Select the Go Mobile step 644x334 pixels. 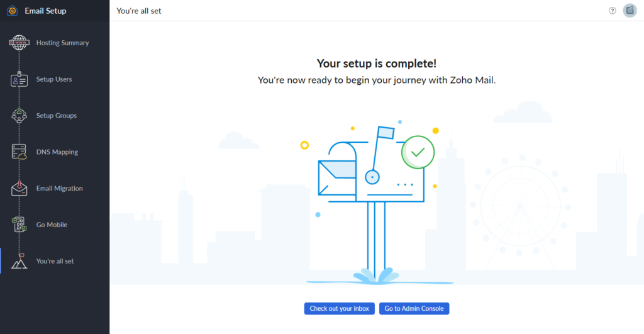pyautogui.click(x=52, y=225)
